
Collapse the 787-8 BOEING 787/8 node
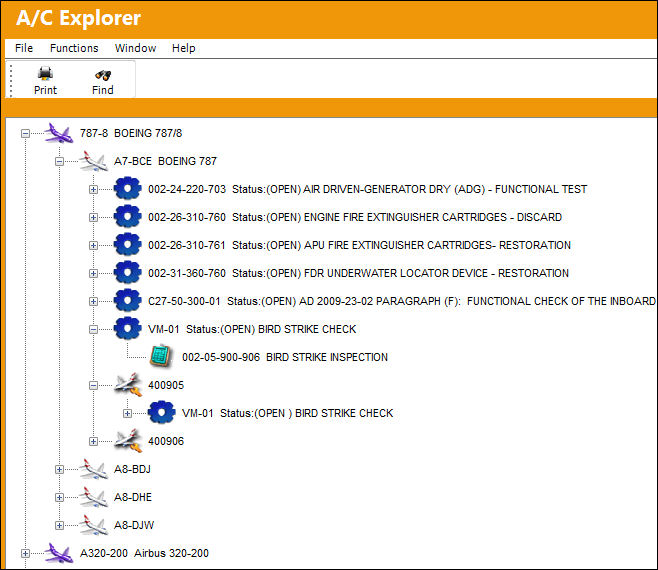26,133
